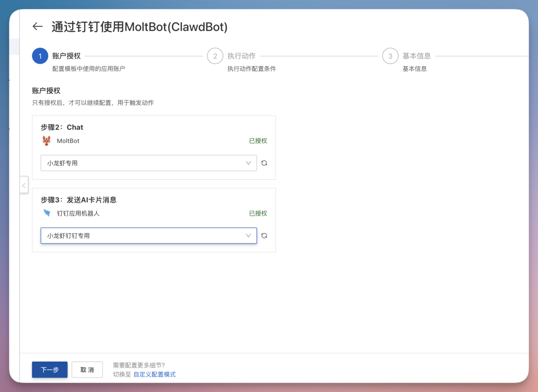This screenshot has width=538, height=392.
Task: Switch to the 基本信息 step
Action: 415,56
